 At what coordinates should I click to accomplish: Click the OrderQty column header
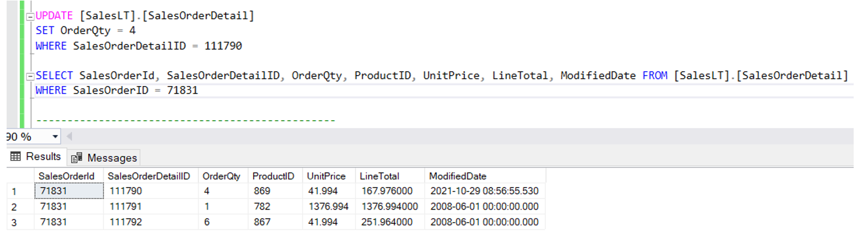coord(221,176)
